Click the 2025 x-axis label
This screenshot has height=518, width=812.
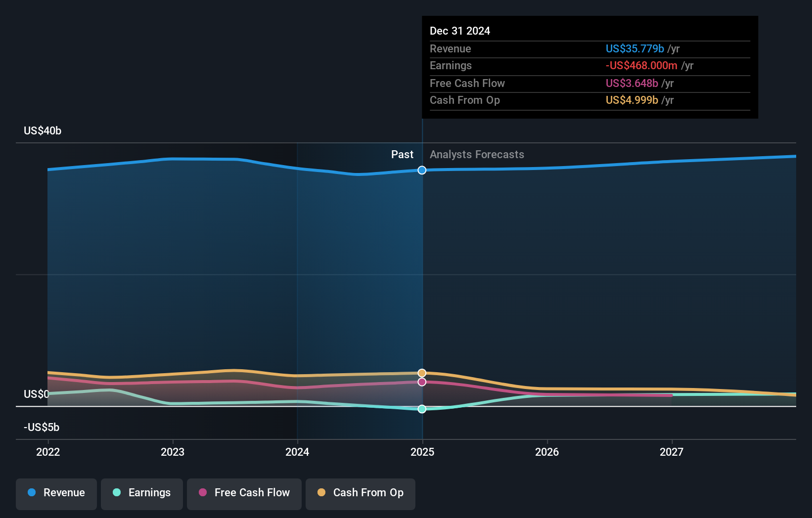[x=422, y=452]
